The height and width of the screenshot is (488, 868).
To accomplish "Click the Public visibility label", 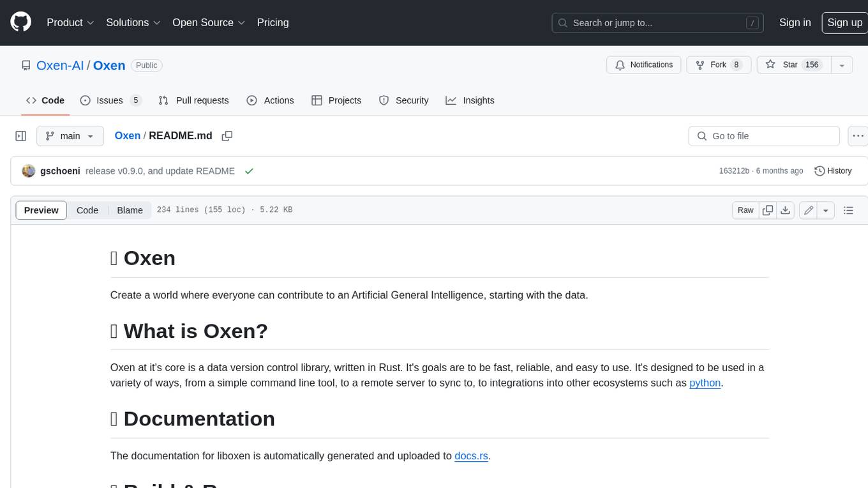I will point(147,65).
